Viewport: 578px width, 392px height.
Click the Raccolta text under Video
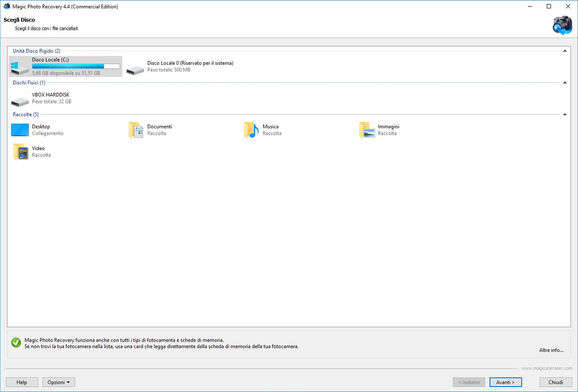(x=41, y=155)
